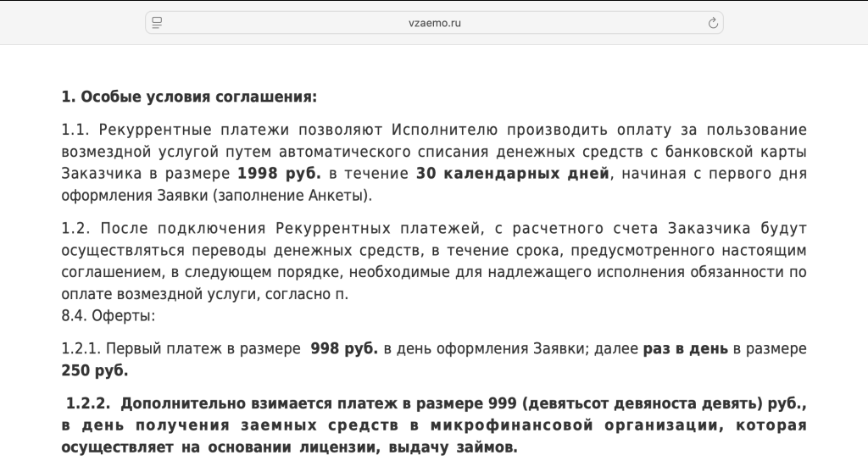The height and width of the screenshot is (461, 868).
Task: Click the reload page icon
Action: [x=713, y=23]
